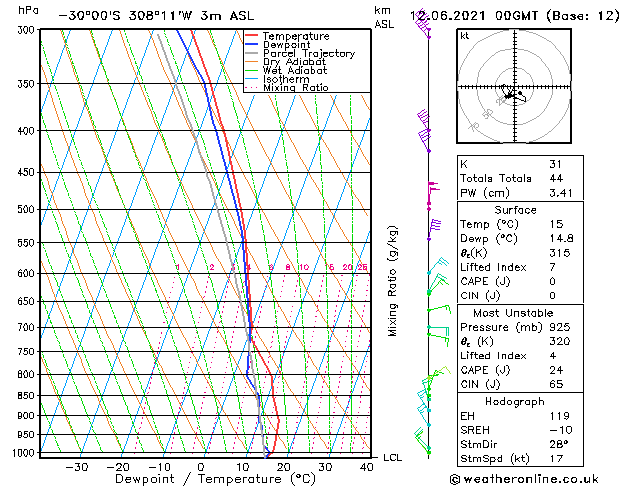Screen dimensions: 629x486
Task: Click the CAPE value in Surface panel
Action: click(x=552, y=281)
